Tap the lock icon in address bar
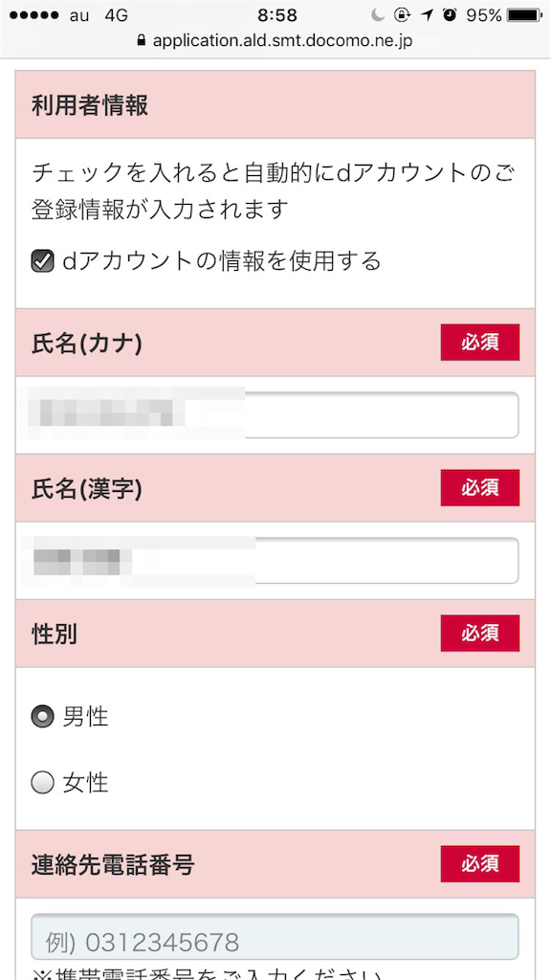This screenshot has width=551, height=980. click(x=142, y=40)
